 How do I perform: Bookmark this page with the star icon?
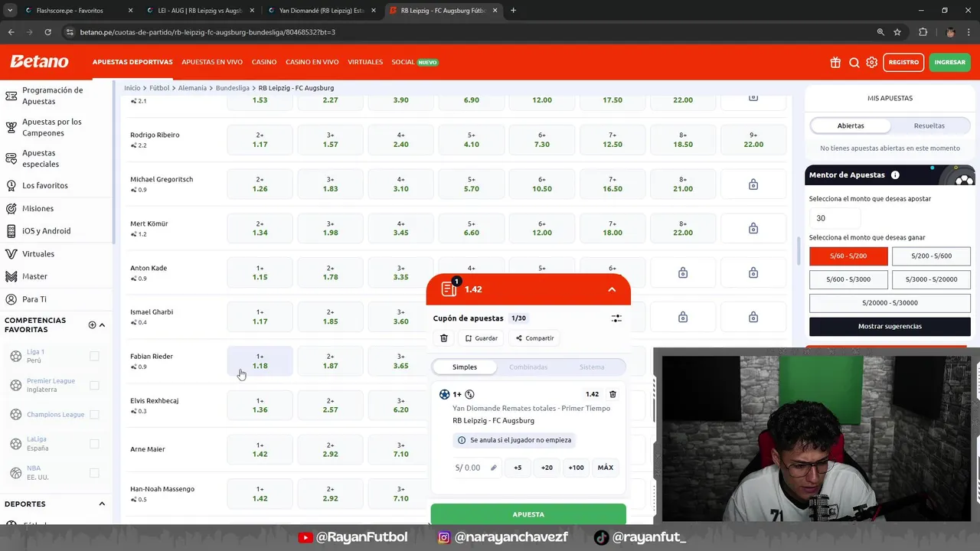(897, 32)
